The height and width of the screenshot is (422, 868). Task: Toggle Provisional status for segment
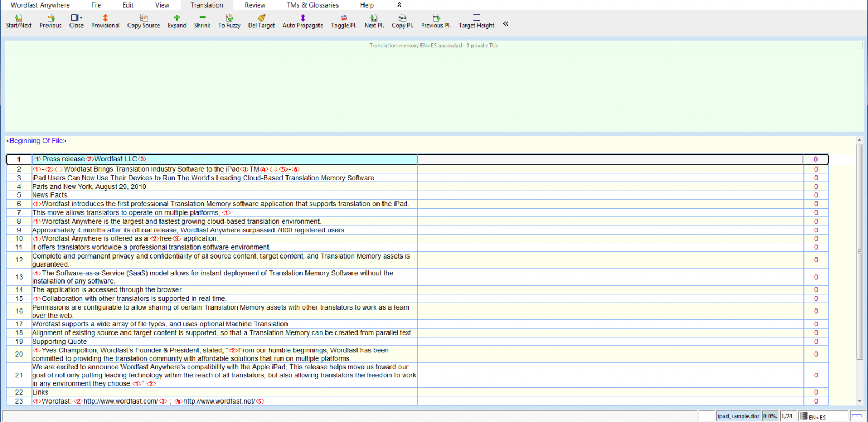pyautogui.click(x=105, y=18)
